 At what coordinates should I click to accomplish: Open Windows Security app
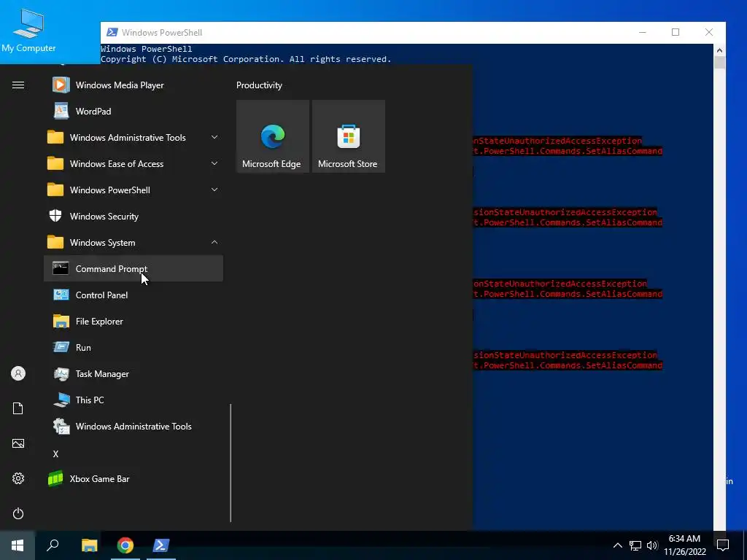click(x=133, y=216)
